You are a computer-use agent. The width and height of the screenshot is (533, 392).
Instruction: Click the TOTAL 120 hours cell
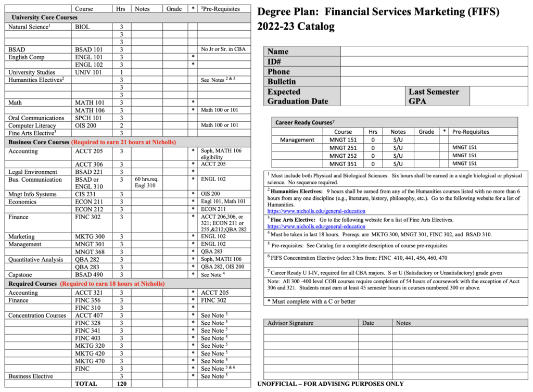[x=122, y=384]
